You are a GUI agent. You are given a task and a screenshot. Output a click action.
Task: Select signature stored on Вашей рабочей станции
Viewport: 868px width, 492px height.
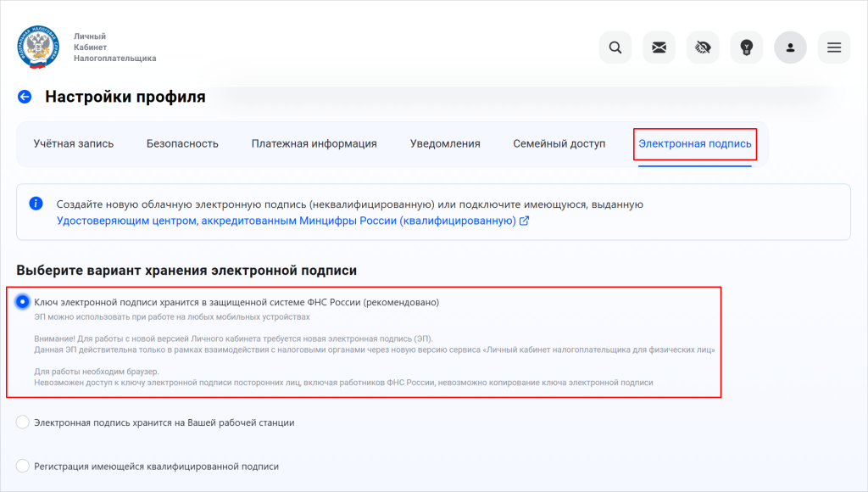point(23,422)
